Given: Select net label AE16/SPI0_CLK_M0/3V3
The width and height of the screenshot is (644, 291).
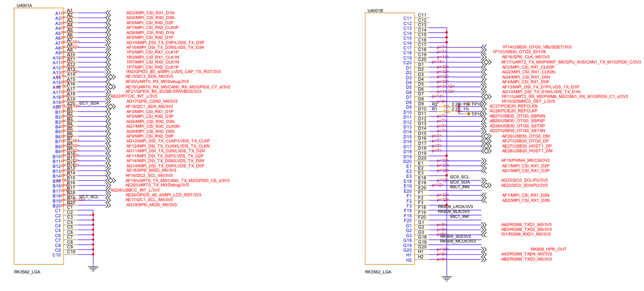Looking at the screenshot, I should [x=526, y=57].
